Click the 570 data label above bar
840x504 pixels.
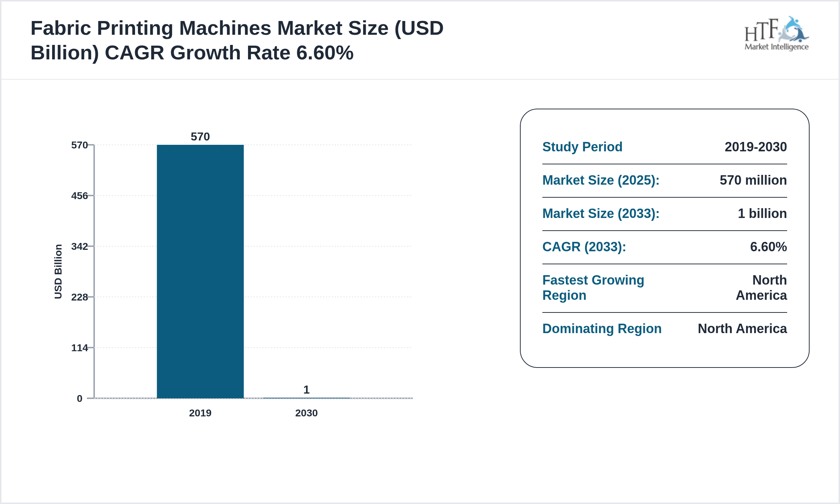200,136
